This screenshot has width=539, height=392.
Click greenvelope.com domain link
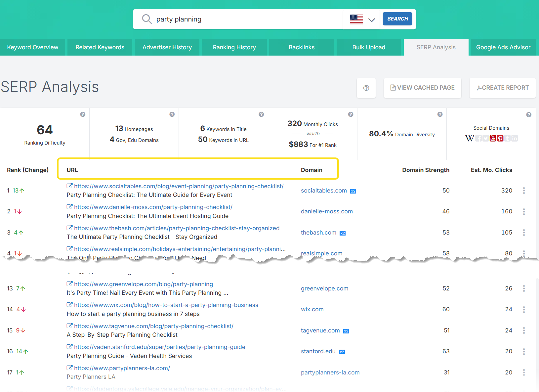(324, 288)
